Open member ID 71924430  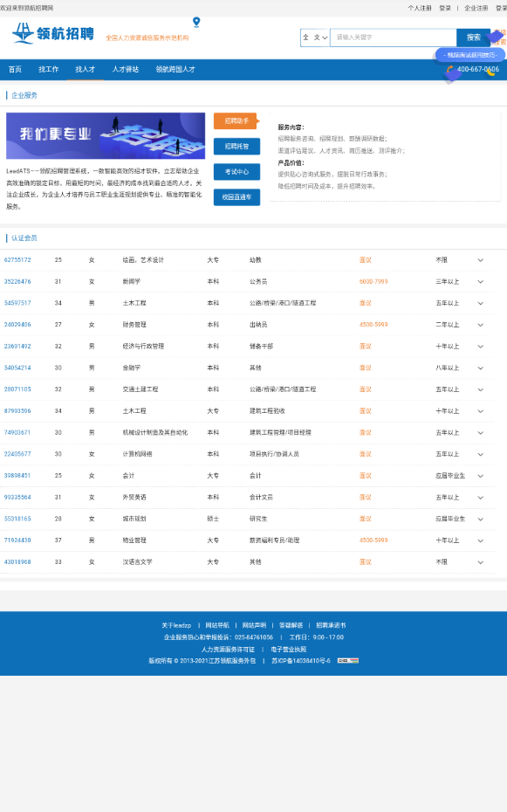click(x=17, y=540)
